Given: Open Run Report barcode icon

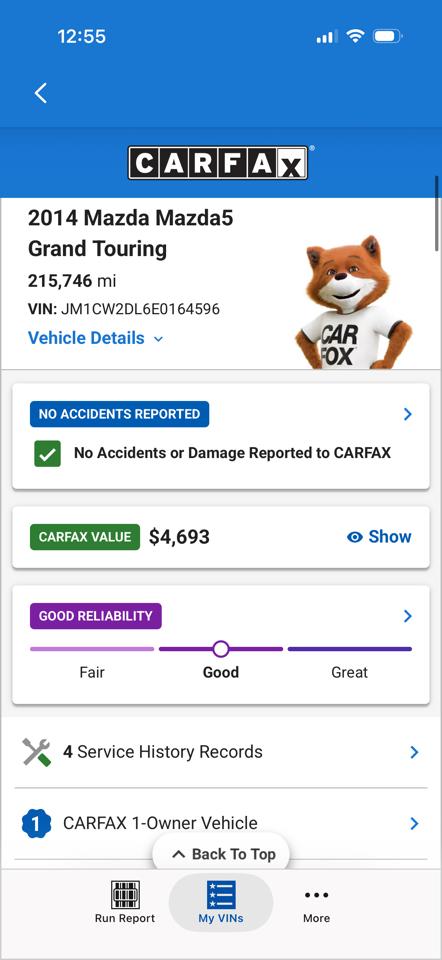Looking at the screenshot, I should (125, 894).
